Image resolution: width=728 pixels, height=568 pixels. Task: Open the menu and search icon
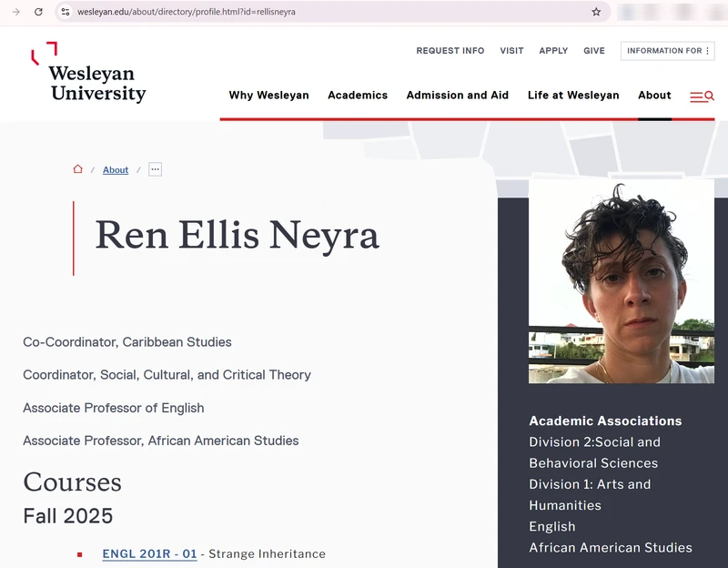(x=702, y=96)
